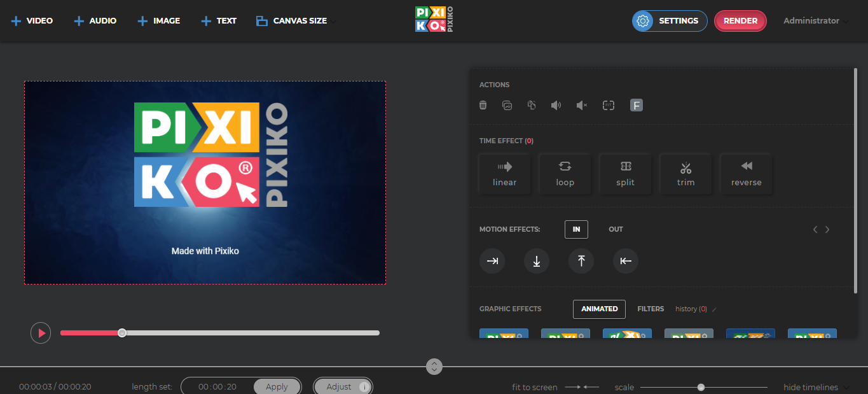This screenshot has height=394, width=868.
Task: Click the replace image icon in Actions
Action: pyautogui.click(x=507, y=105)
